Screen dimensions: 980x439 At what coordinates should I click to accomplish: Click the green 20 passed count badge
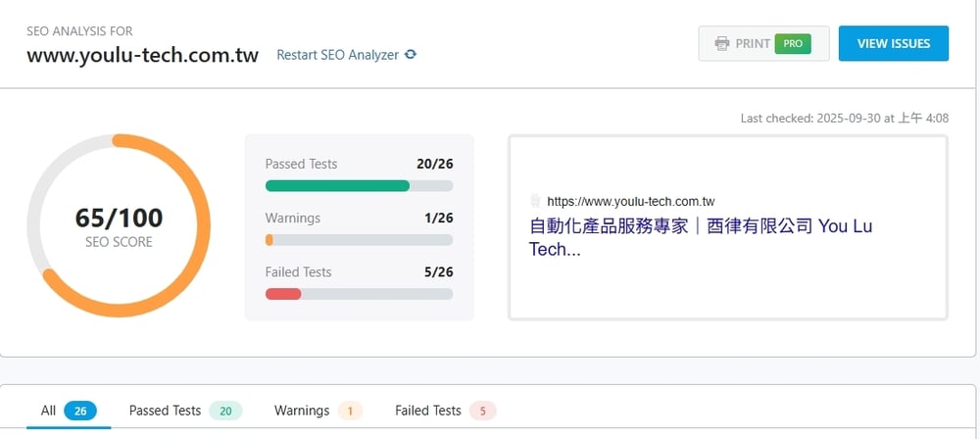click(225, 411)
